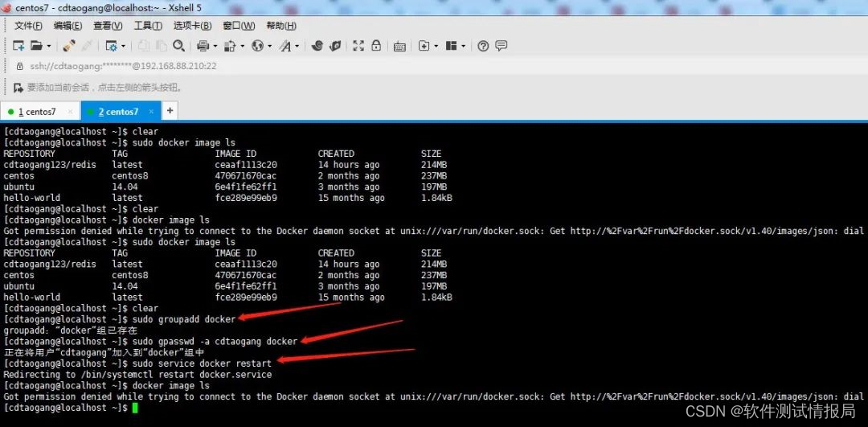Open the 窗口(W) menu
The width and height of the screenshot is (868, 427).
coord(239,26)
